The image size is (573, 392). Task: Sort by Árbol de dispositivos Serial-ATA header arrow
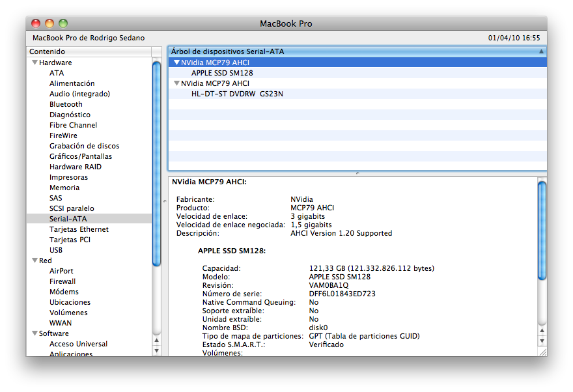point(541,51)
